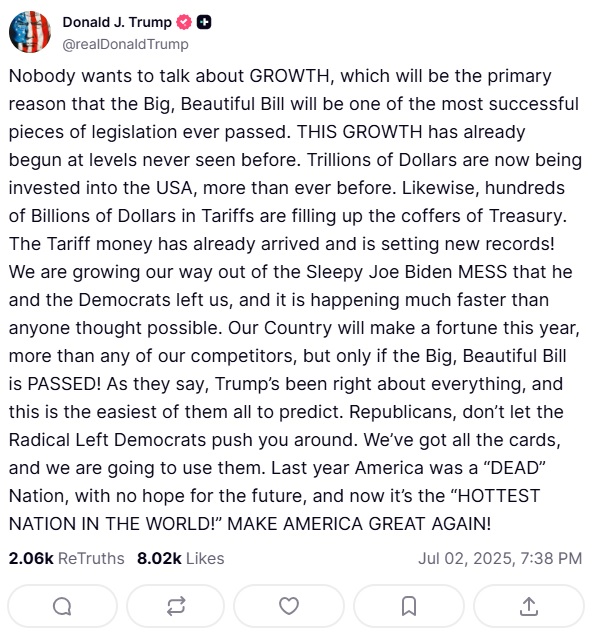
Task: Click the Jul 02, 2025 timestamp
Action: (500, 558)
